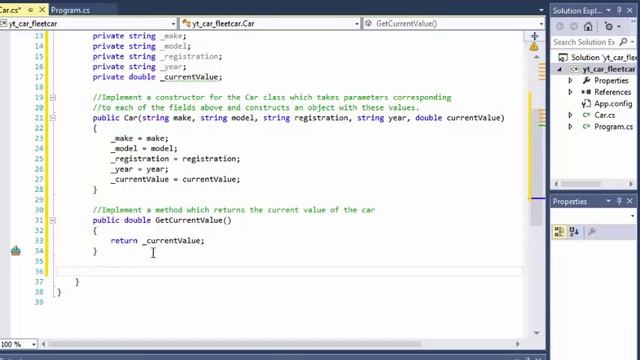Pin the Car.cs tab
The height and width of the screenshot is (360, 640).
click(x=31, y=9)
